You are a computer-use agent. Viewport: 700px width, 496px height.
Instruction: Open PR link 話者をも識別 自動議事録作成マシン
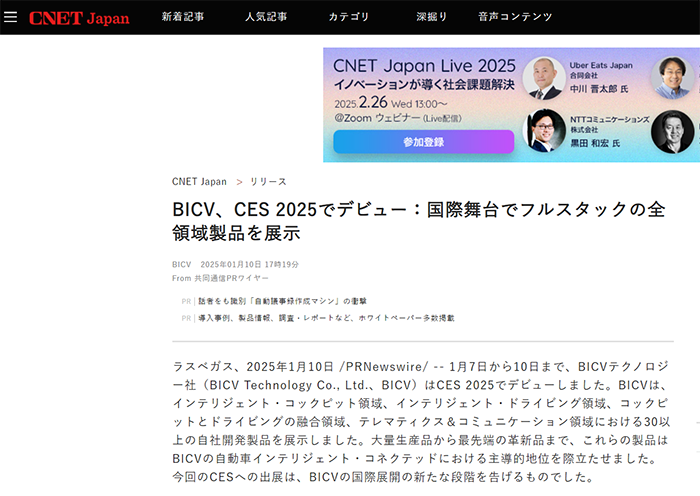[282, 301]
